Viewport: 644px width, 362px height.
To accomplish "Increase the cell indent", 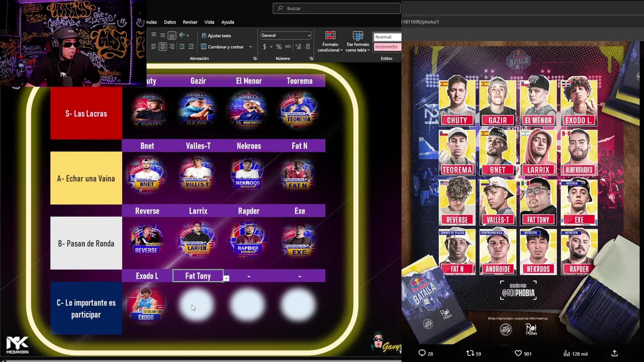I will pos(191,46).
